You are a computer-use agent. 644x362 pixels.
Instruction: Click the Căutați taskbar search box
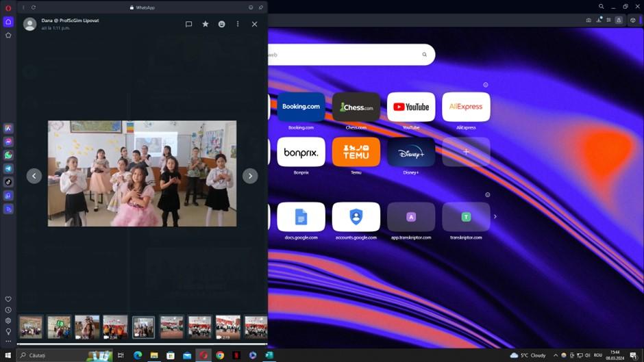click(66, 355)
